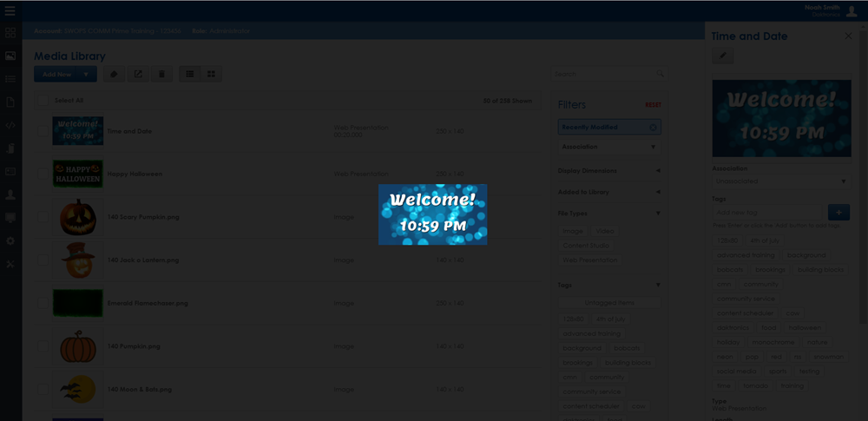Filter by Content Studio file type
The width and height of the screenshot is (868, 421).
586,246
